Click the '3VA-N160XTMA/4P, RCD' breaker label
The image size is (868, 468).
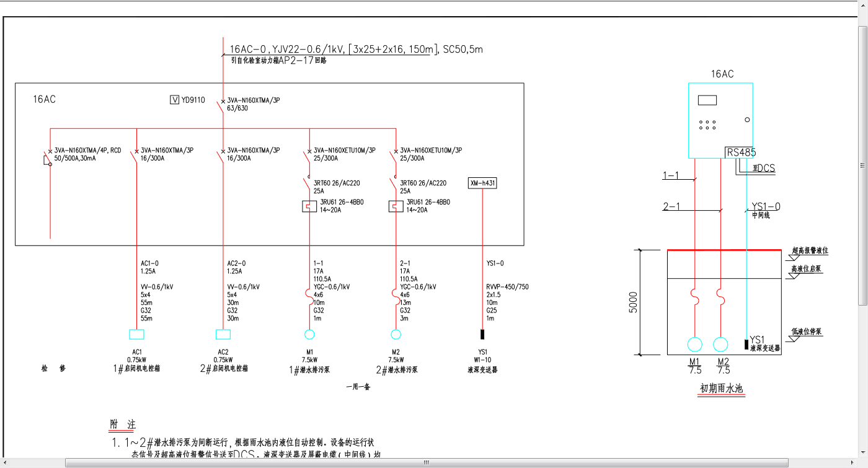click(x=88, y=150)
